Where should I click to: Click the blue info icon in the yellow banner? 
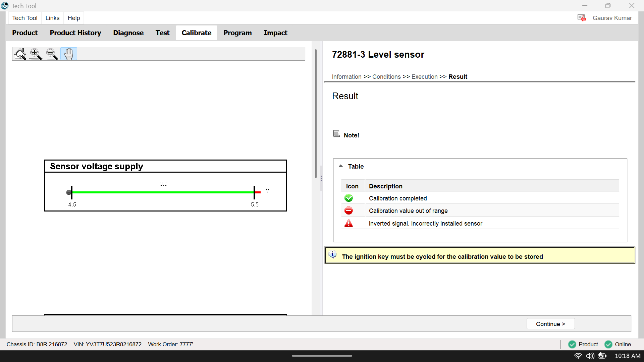point(333,255)
